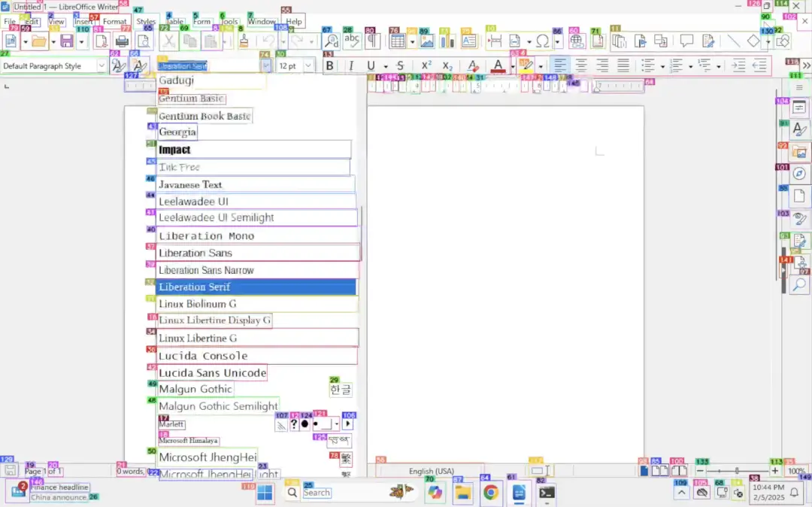812x507 pixels.
Task: Toggle formatting marks pilcrow icon
Action: (x=372, y=41)
